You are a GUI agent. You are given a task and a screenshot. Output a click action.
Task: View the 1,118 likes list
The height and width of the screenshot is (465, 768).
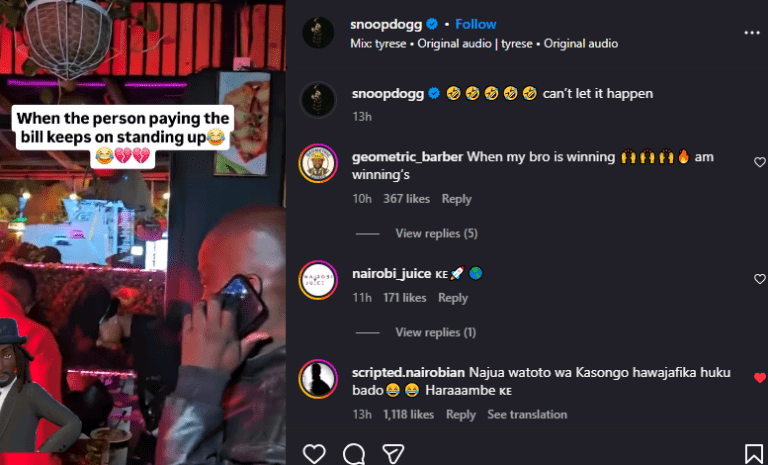(x=408, y=415)
